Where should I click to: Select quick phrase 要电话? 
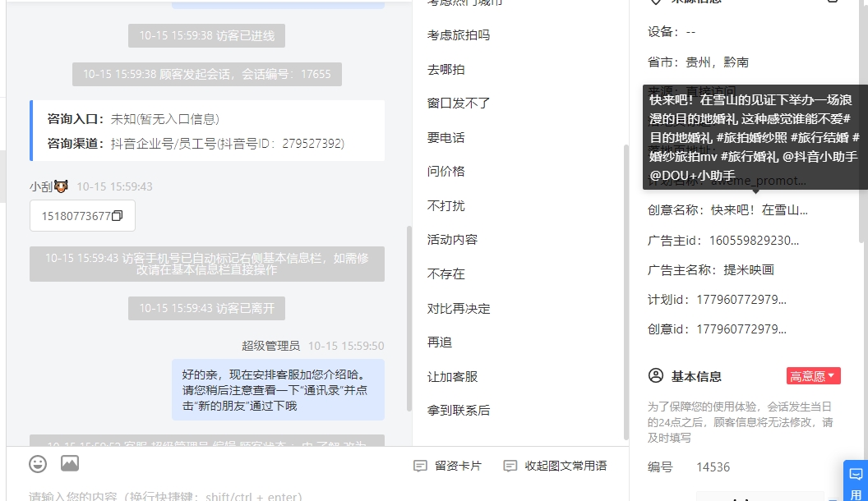[x=446, y=138]
